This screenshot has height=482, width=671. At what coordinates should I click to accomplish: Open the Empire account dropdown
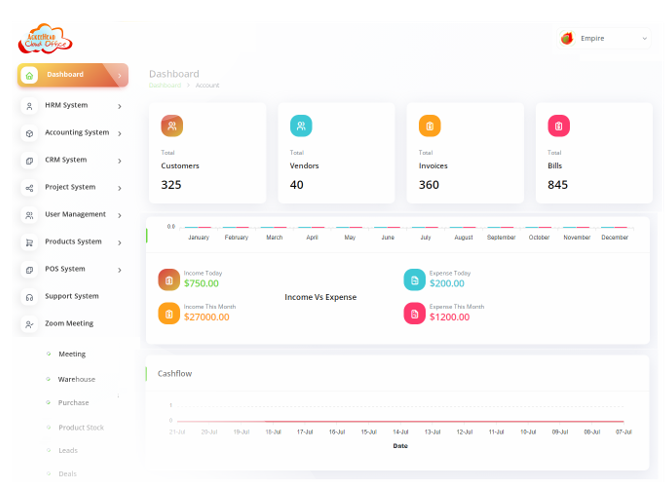click(x=604, y=39)
